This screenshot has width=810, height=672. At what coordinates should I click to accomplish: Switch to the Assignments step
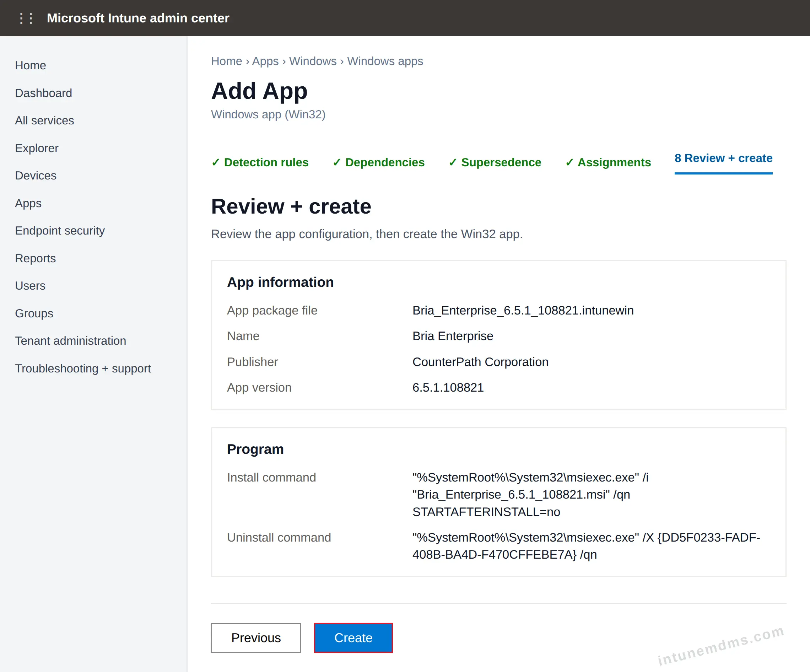pos(608,162)
